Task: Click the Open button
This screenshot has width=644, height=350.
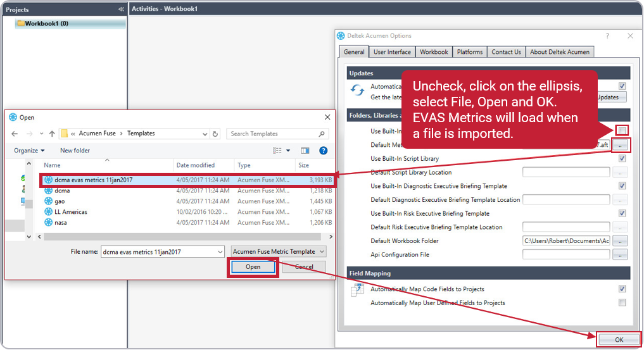Action: point(253,266)
